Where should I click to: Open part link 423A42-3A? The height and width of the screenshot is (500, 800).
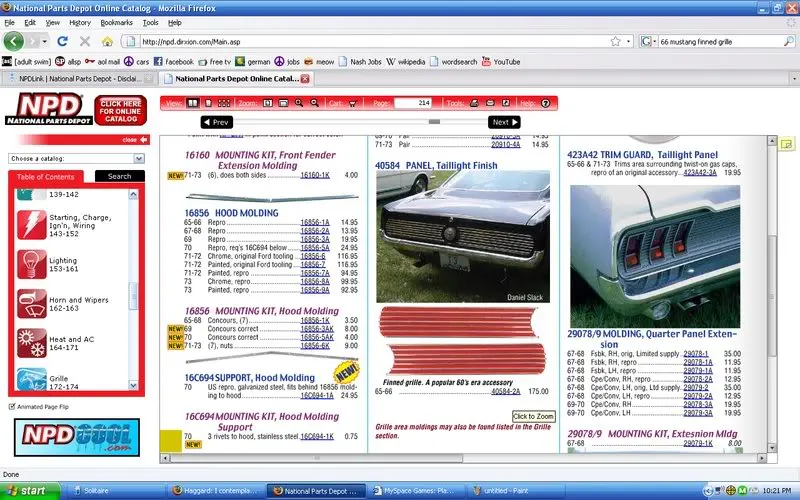pyautogui.click(x=700, y=172)
